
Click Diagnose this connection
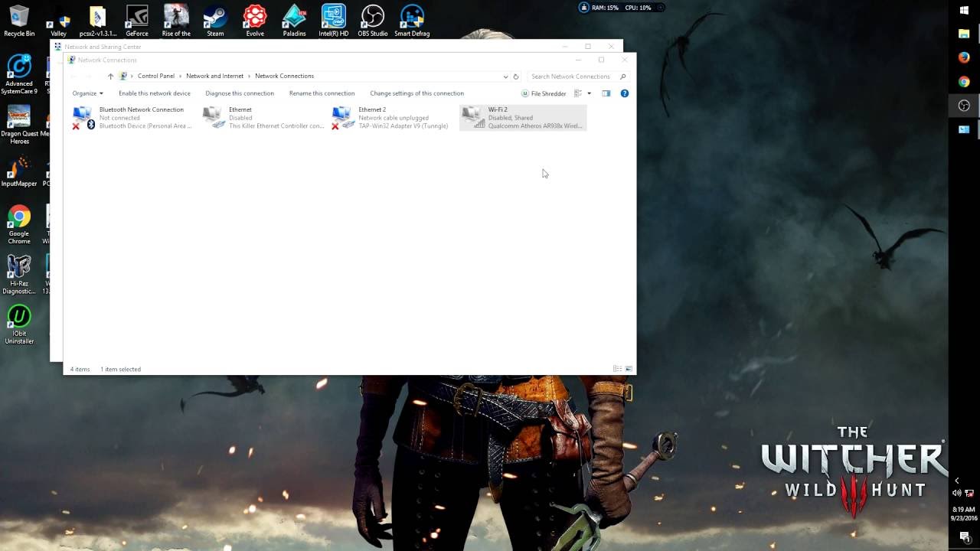point(240,93)
